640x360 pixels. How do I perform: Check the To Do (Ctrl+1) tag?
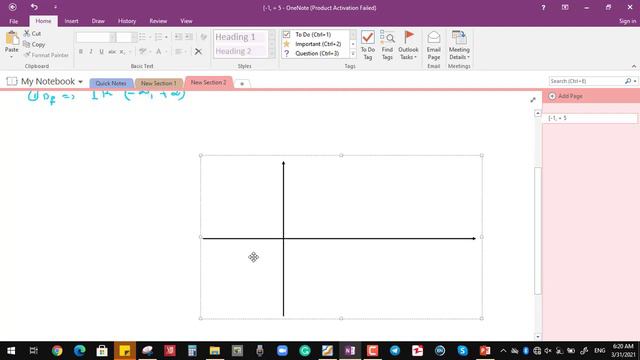pos(313,34)
